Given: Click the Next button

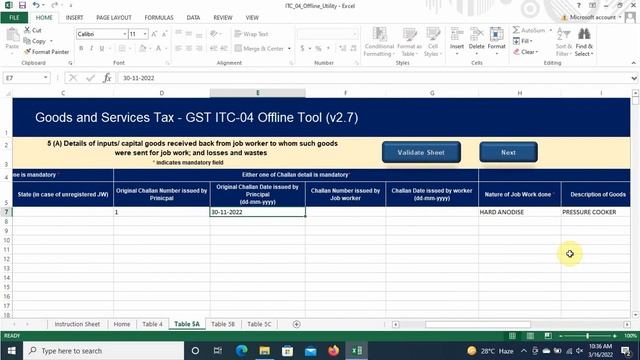Looking at the screenshot, I should (x=508, y=152).
